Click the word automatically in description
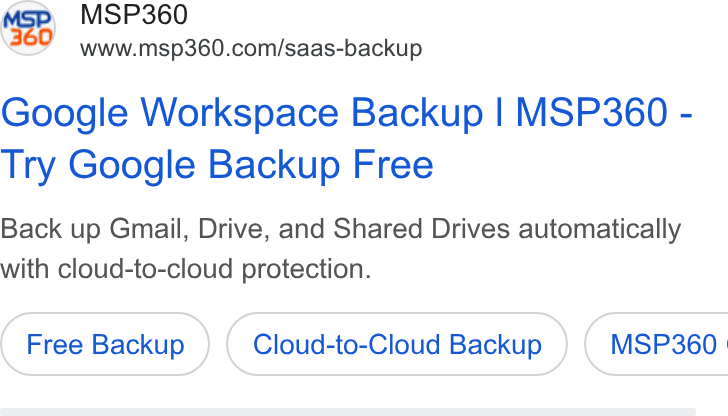Viewport: 728px width, 416px height. [599, 229]
